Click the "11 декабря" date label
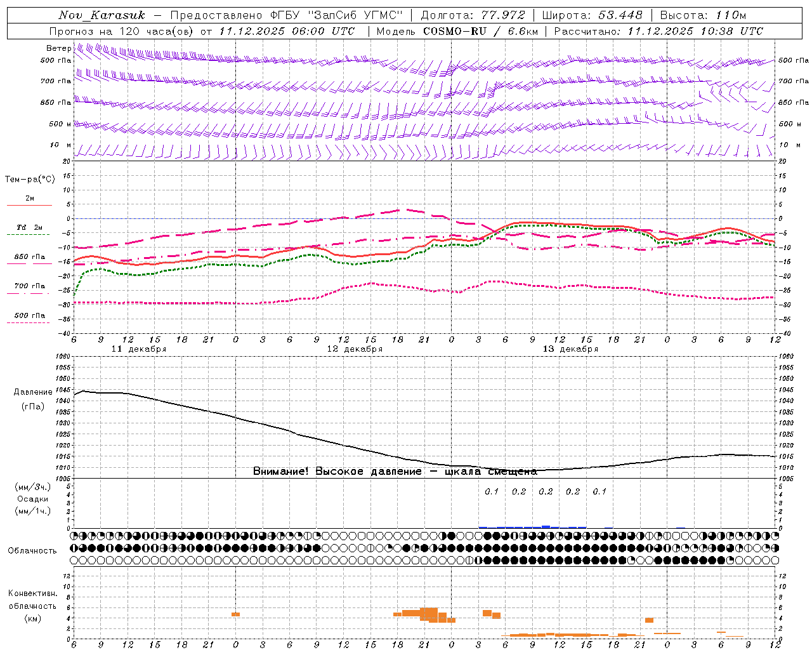The width and height of the screenshot is (812, 650). coord(139,349)
